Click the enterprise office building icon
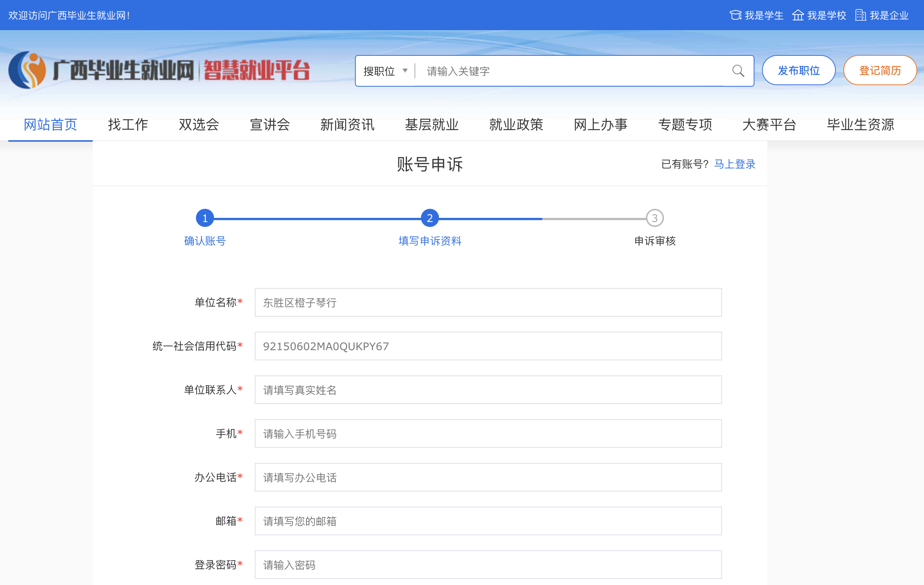The image size is (924, 585). (x=860, y=15)
